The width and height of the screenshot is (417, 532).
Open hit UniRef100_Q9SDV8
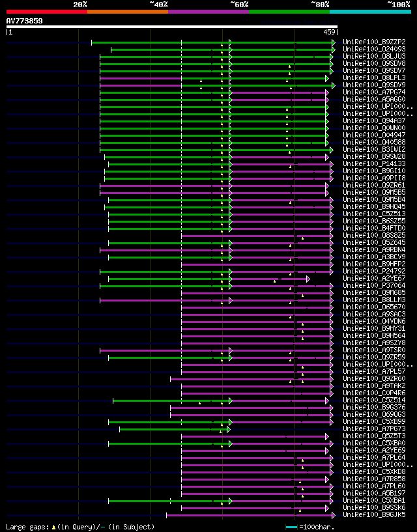pyautogui.click(x=374, y=63)
